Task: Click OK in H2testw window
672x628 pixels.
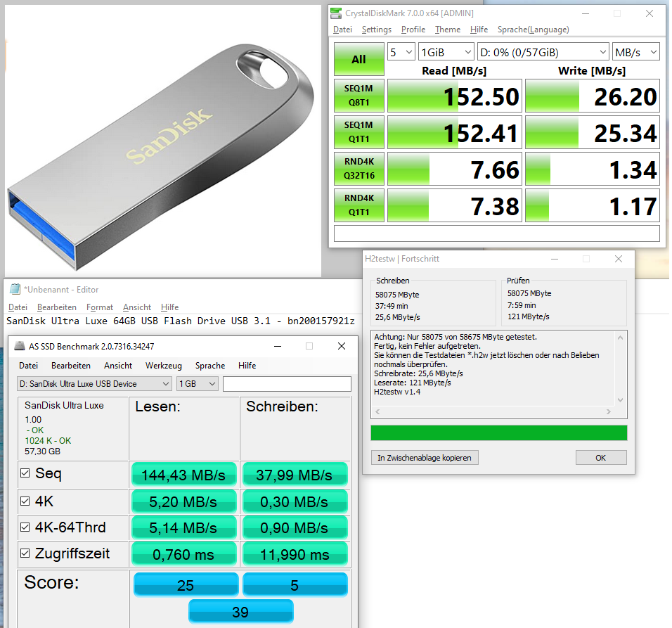Action: click(x=601, y=458)
